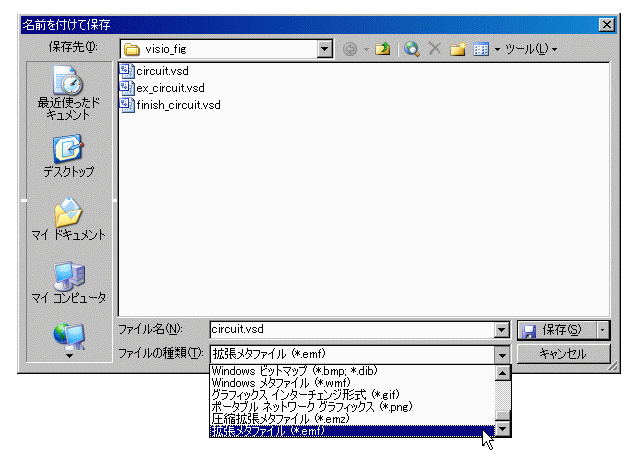
Task: Select the finish_circuit.vsd file
Action: [x=177, y=105]
